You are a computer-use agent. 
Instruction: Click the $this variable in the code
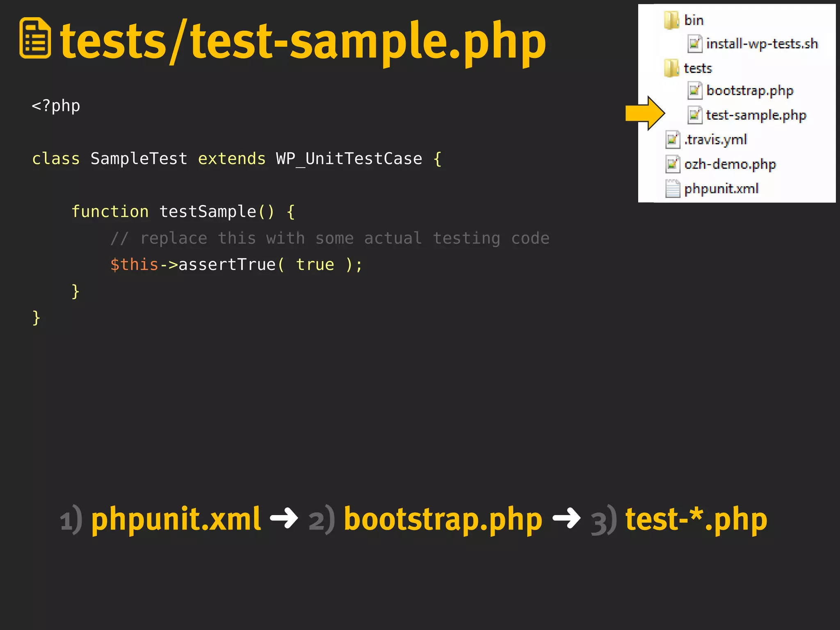point(134,265)
